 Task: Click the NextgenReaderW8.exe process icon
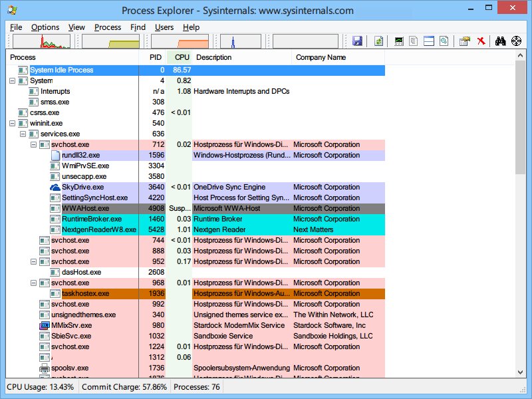(x=55, y=229)
